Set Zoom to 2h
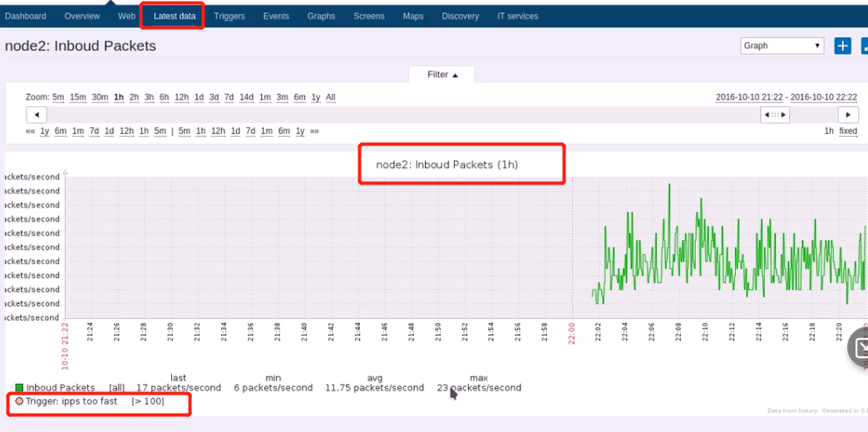Screen dimensions: 868x432 click(x=134, y=97)
